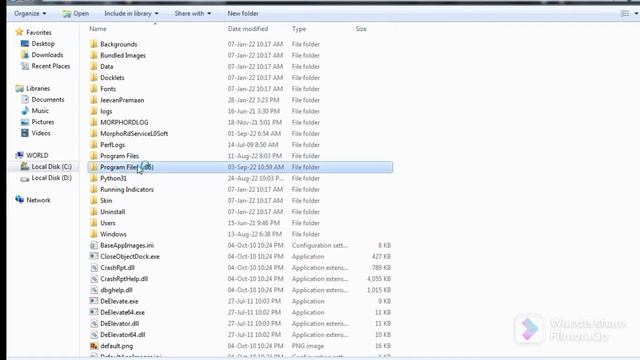Click the Users folder icon
The width and height of the screenshot is (640, 360).
point(94,223)
